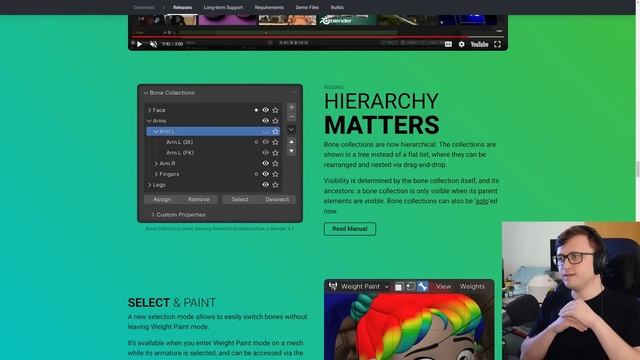Open the Weights menu
This screenshot has width=640, height=360.
(x=472, y=287)
